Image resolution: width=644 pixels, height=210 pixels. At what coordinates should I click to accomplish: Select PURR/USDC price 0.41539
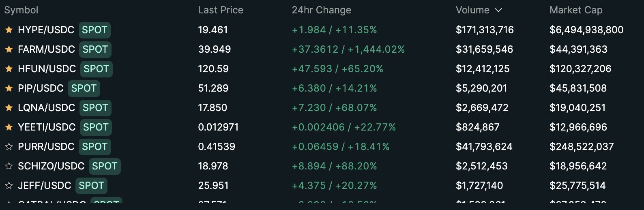pyautogui.click(x=217, y=146)
